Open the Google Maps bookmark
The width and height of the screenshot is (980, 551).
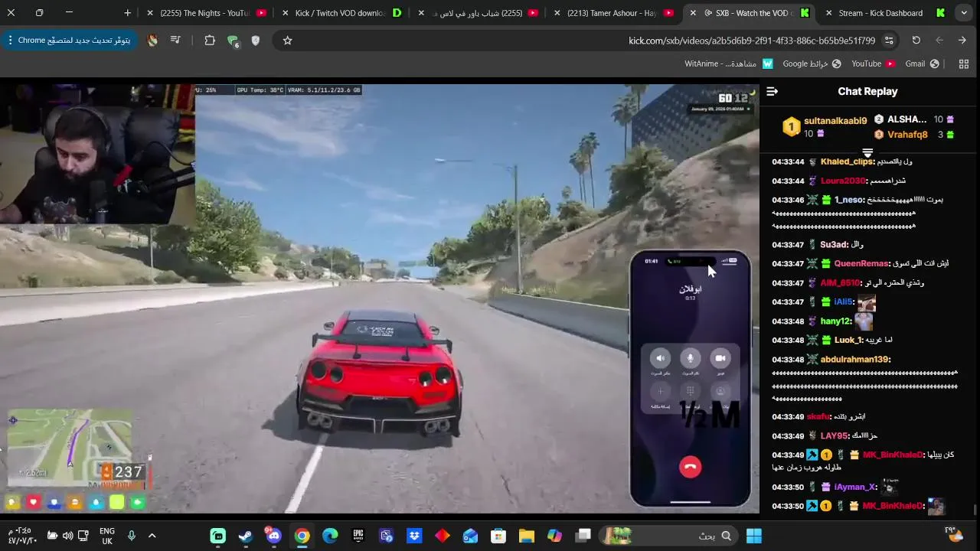pyautogui.click(x=812, y=64)
